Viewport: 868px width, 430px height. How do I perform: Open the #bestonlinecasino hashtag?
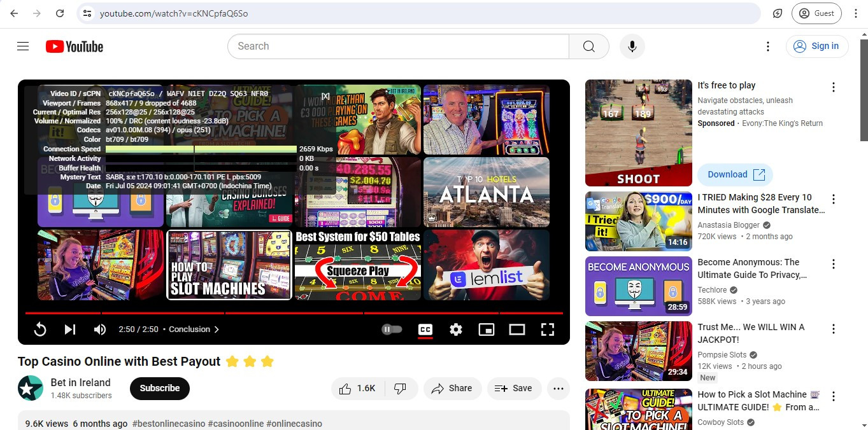pos(168,424)
